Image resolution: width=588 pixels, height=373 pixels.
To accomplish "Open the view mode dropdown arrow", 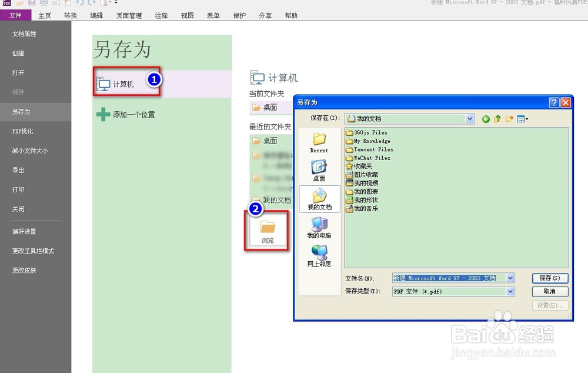I will 527,118.
